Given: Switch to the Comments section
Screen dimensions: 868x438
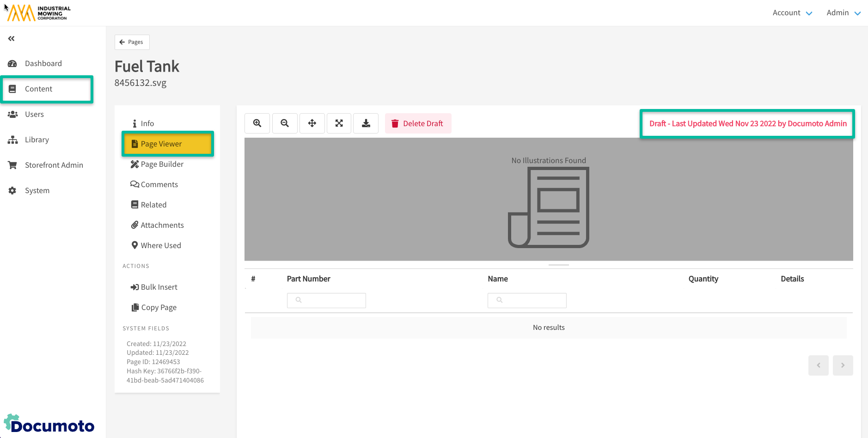Looking at the screenshot, I should (x=159, y=184).
